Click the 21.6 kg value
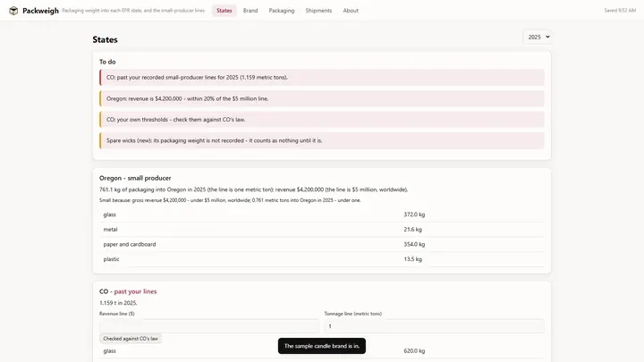 412,230
